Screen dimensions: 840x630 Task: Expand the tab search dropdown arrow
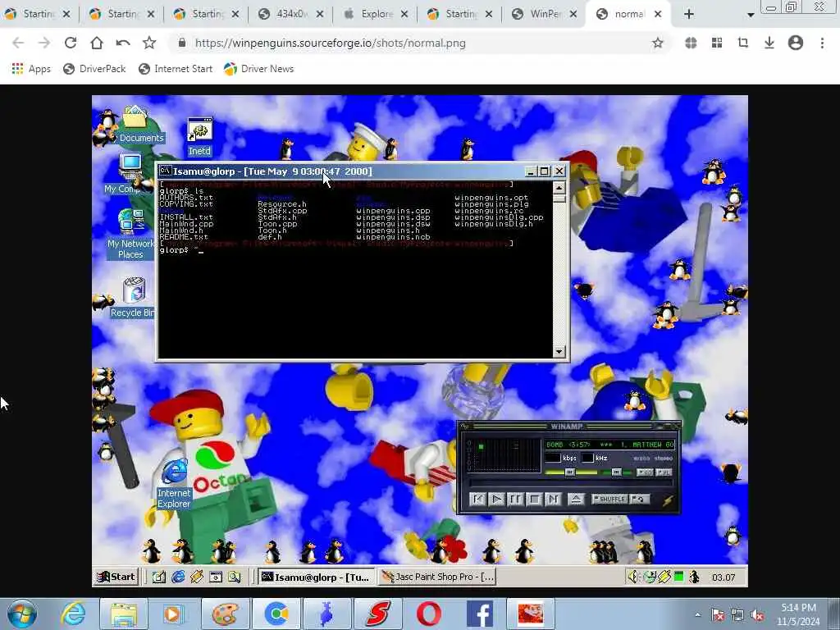tap(751, 15)
